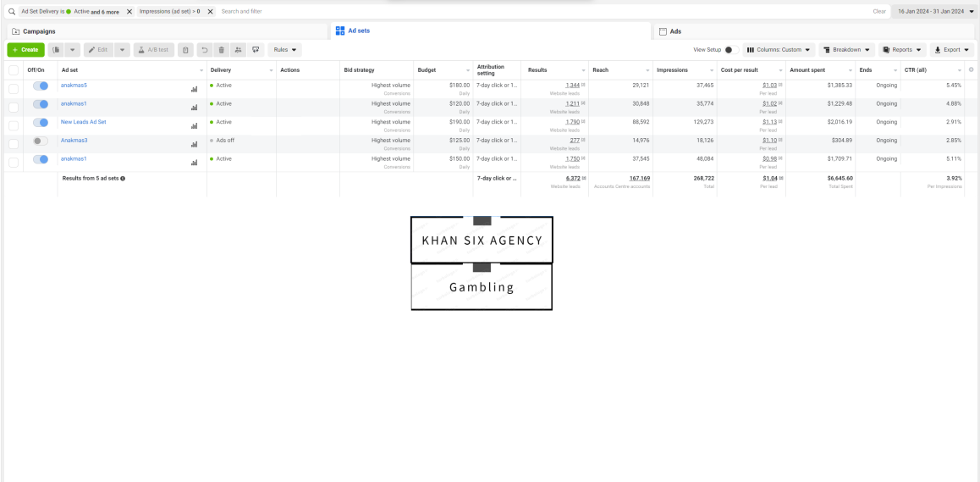Click the Results column header
The height and width of the screenshot is (482, 980).
click(537, 70)
